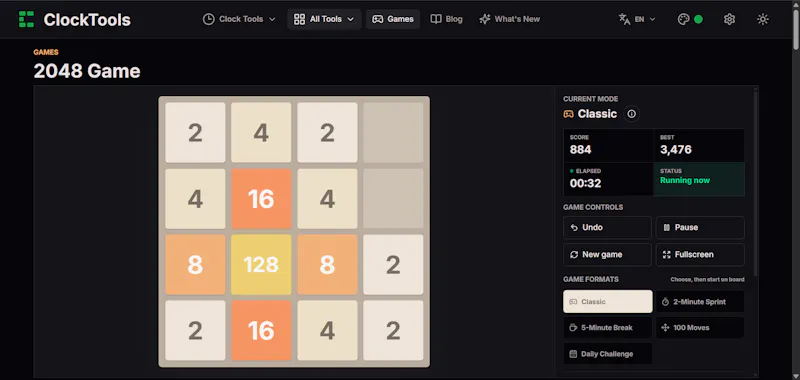800x380 pixels.
Task: Open the Blog page
Action: pos(446,19)
